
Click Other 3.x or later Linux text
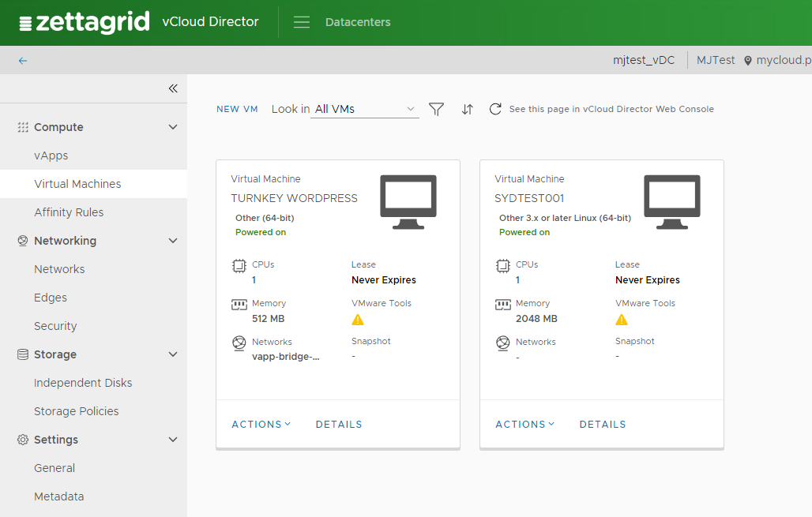point(565,218)
